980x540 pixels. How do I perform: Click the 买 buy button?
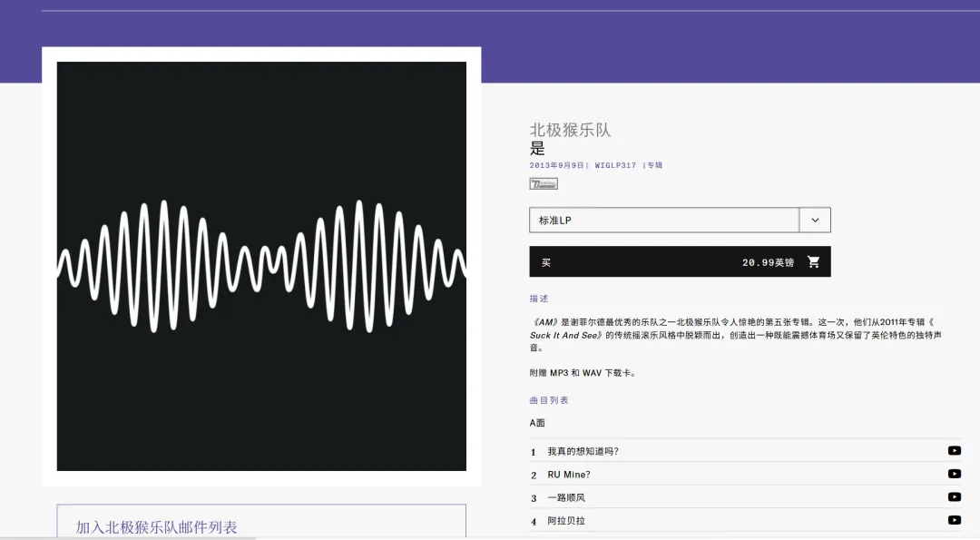click(680, 261)
